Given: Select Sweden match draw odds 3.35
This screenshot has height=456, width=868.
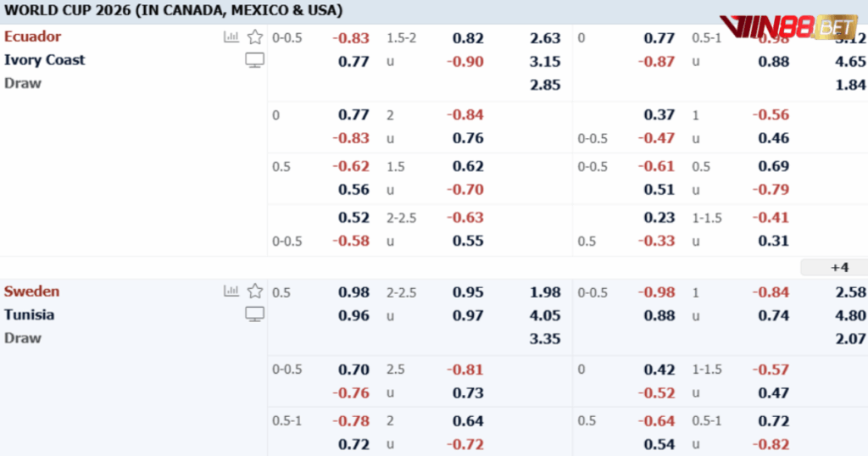Looking at the screenshot, I should pyautogui.click(x=545, y=339).
